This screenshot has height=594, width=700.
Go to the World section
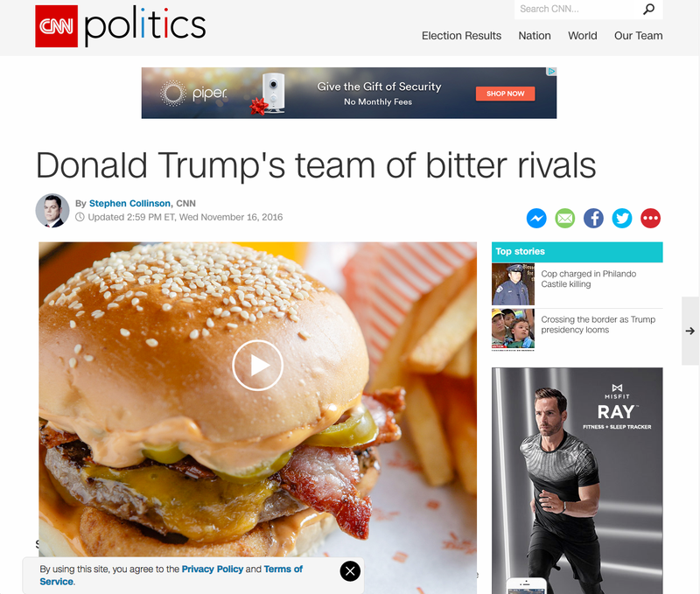582,36
